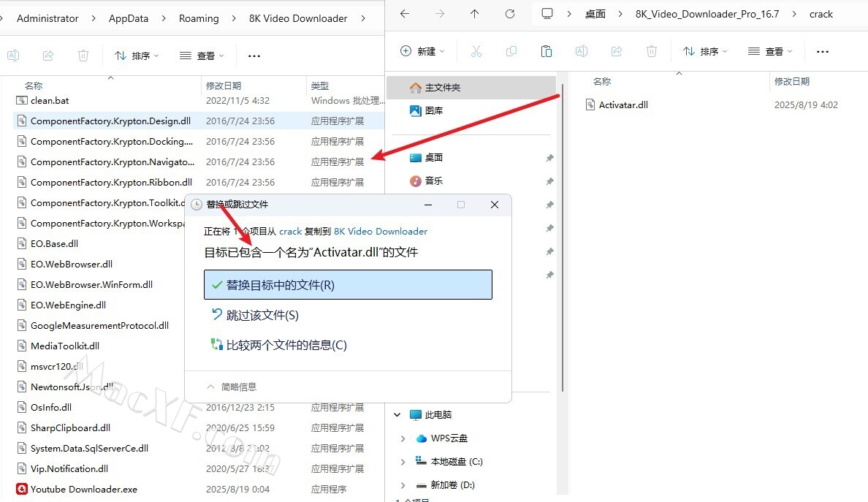Click the monitor icon in the address bar
The width and height of the screenshot is (868, 502).
coord(547,14)
